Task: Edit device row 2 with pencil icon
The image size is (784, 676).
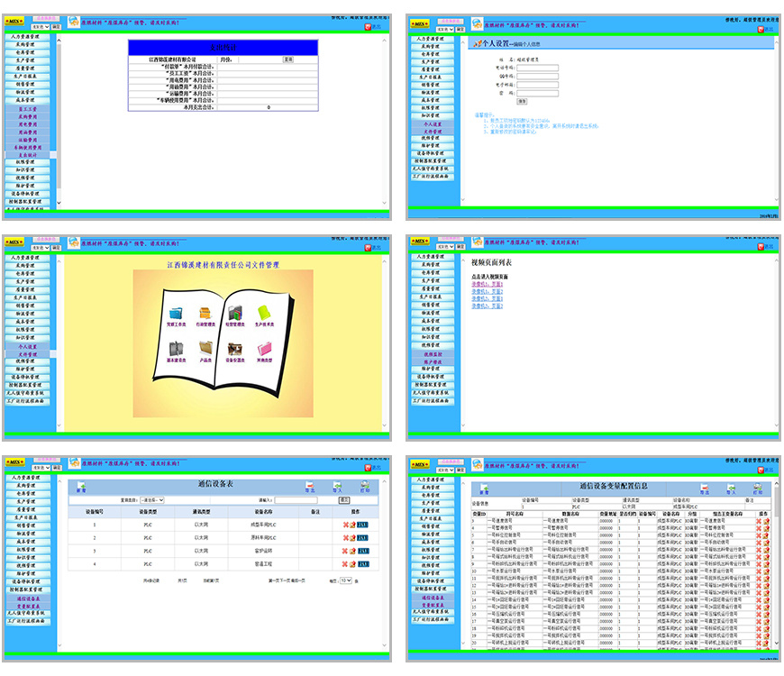Action: (x=352, y=537)
